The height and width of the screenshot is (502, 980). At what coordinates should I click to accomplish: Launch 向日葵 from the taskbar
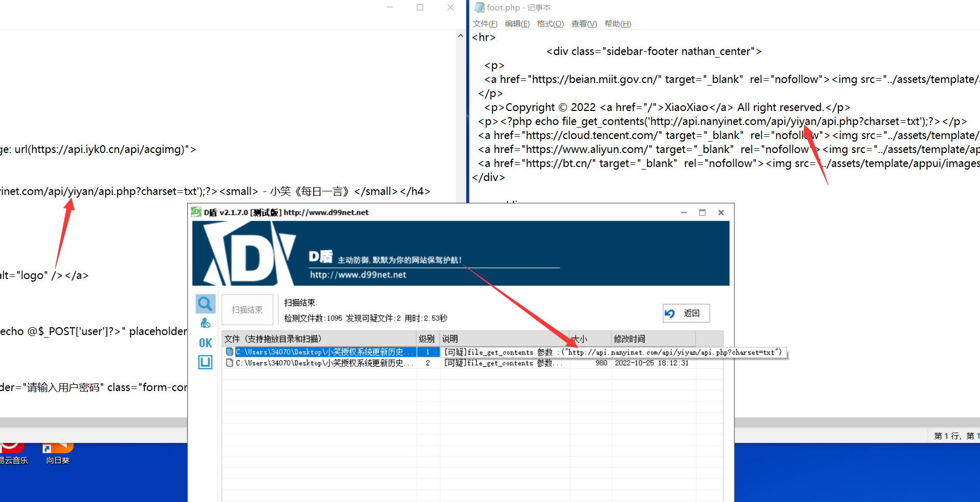57,447
